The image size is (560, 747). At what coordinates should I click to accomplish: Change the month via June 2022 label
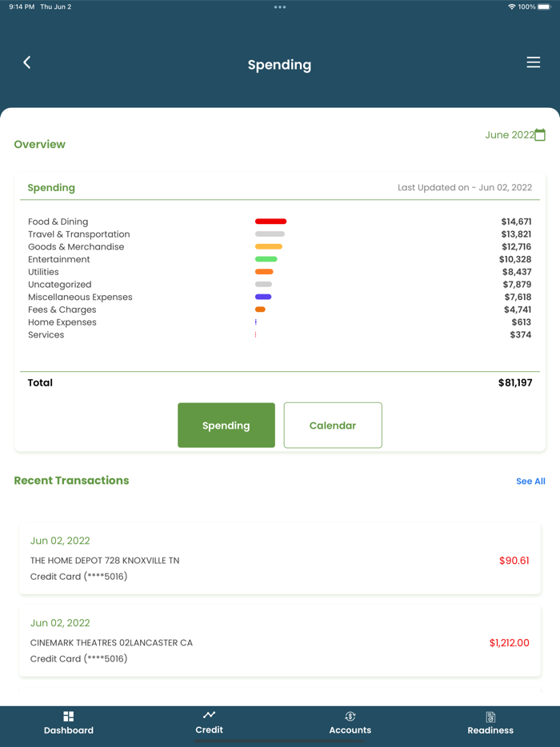pyautogui.click(x=510, y=135)
